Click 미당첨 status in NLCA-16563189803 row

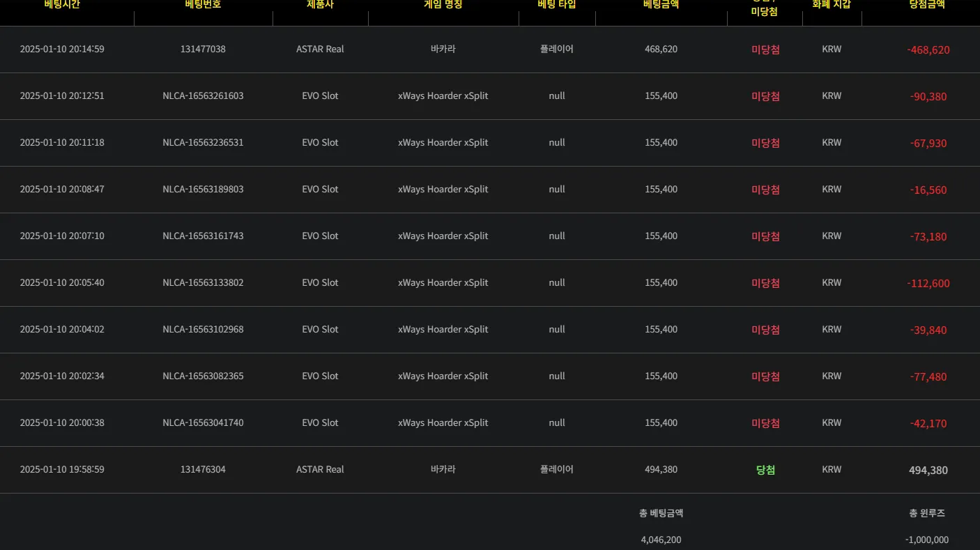[765, 190]
